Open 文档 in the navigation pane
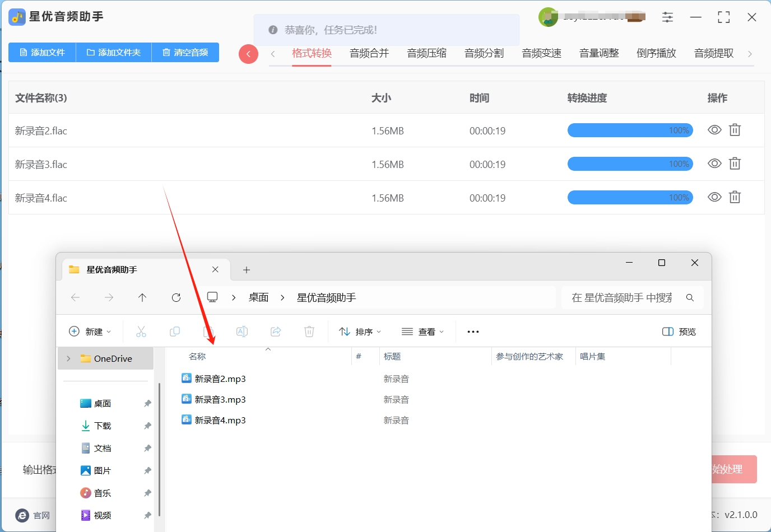 tap(103, 448)
